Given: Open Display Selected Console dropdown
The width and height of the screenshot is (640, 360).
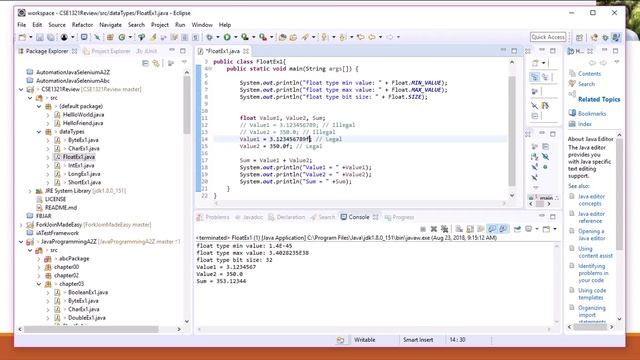Looking at the screenshot, I should [536, 229].
